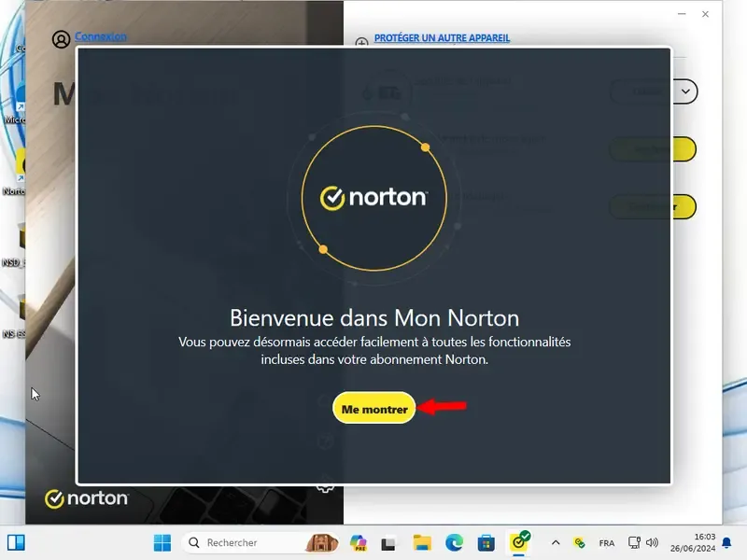Open the Widgets panel icon on taskbar
Image resolution: width=747 pixels, height=560 pixels.
[x=16, y=542]
